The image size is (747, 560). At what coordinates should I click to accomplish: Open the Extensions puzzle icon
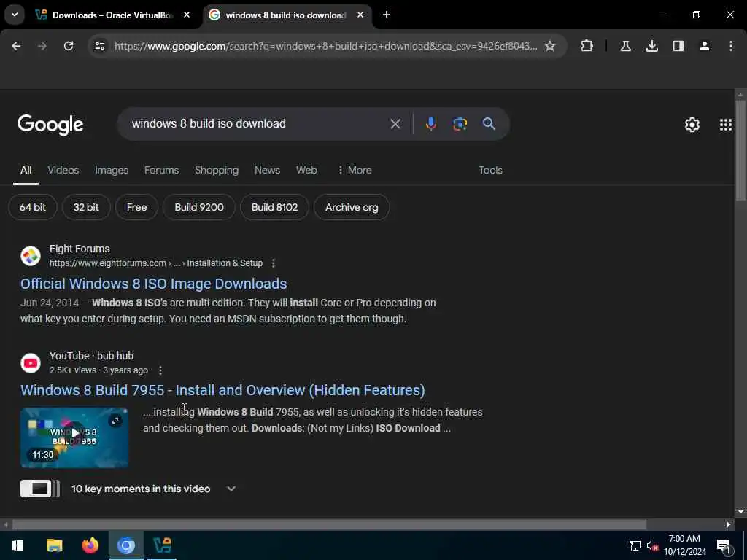point(587,46)
